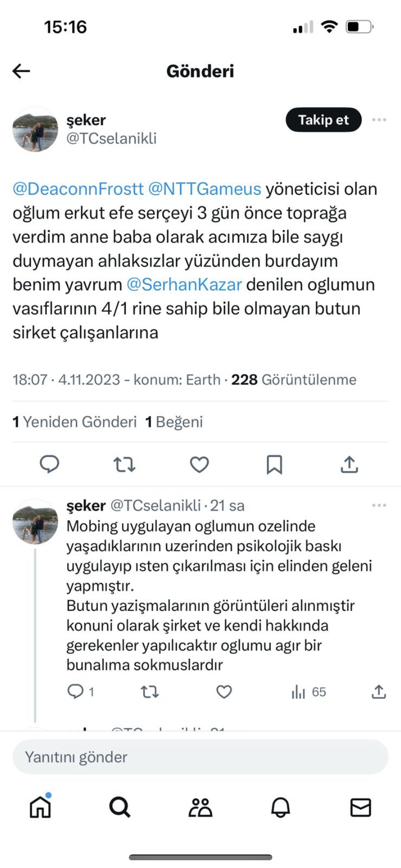Open the Notifications bell
Screen dimensions: 401x868
[x=280, y=807]
